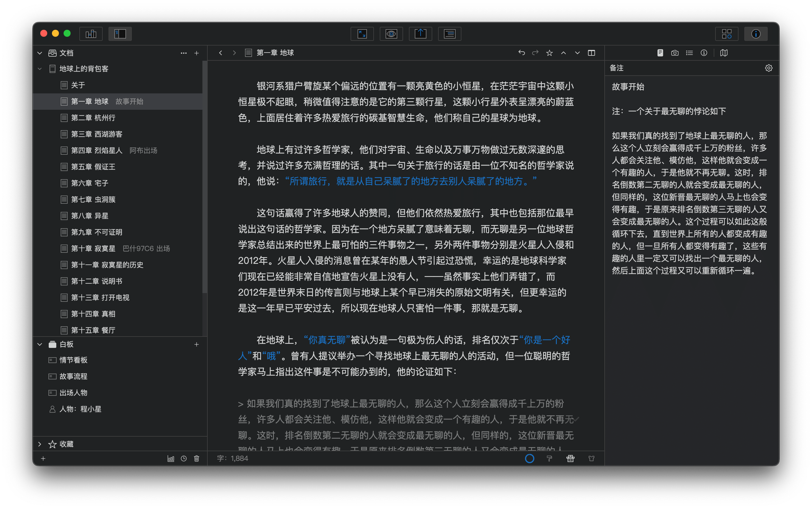Open the 关于 document
The height and width of the screenshot is (509, 812).
coord(118,85)
